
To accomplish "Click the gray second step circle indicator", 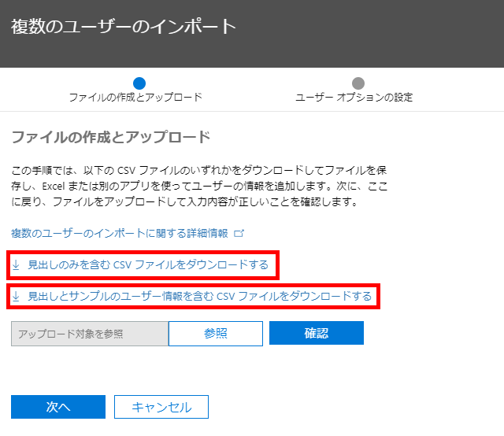I will [358, 83].
